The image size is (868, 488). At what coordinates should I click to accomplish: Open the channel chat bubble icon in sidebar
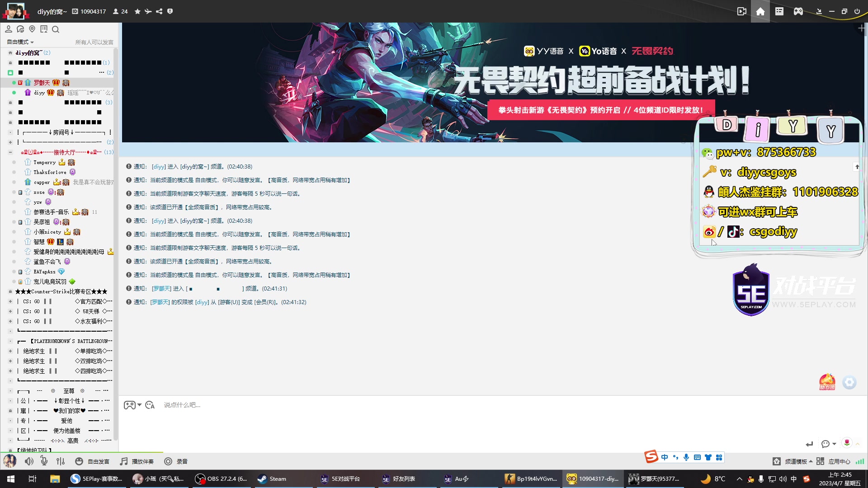click(20, 29)
